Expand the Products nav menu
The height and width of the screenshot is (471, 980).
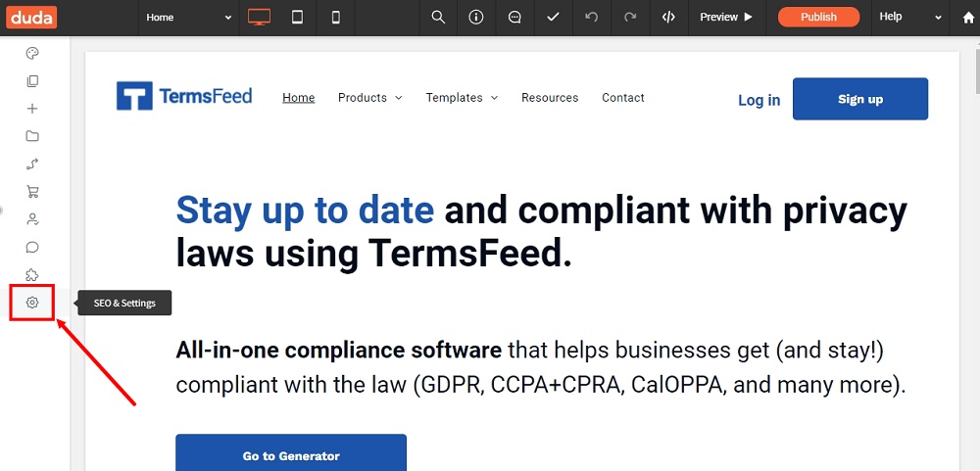[x=370, y=98]
